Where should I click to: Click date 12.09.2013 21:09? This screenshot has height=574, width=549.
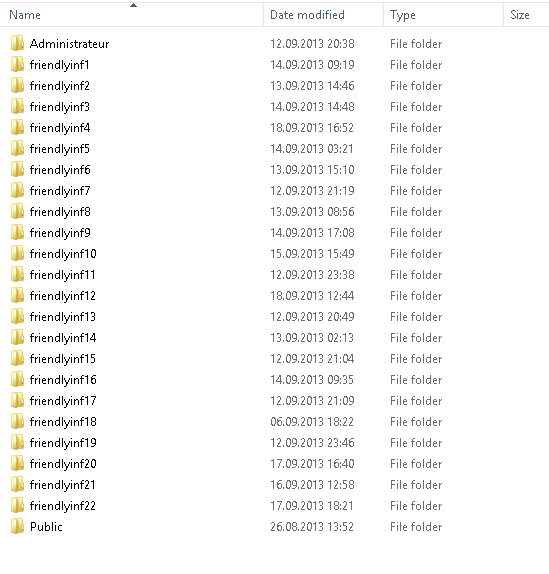(x=312, y=400)
